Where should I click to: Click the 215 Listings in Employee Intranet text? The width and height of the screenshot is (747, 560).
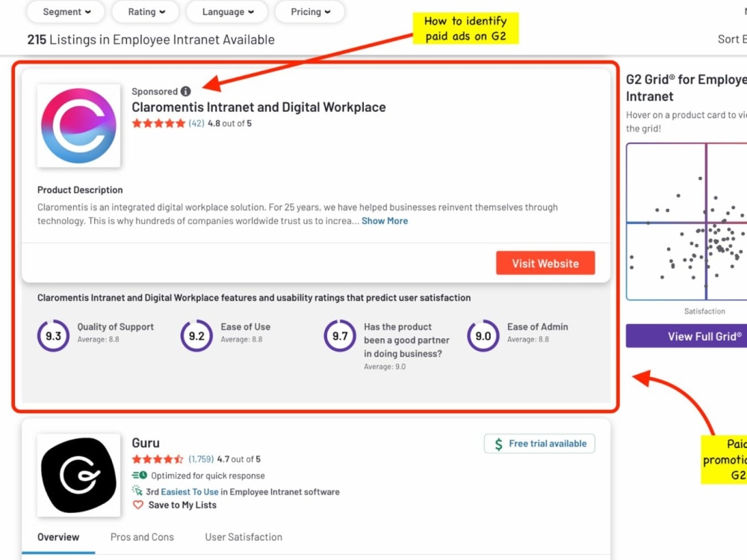(x=151, y=40)
